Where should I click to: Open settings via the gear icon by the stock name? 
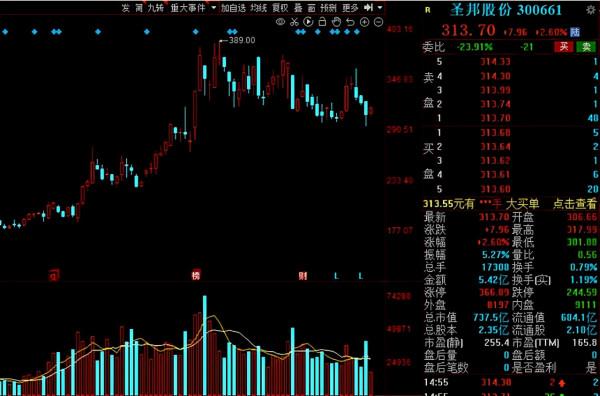pos(590,10)
